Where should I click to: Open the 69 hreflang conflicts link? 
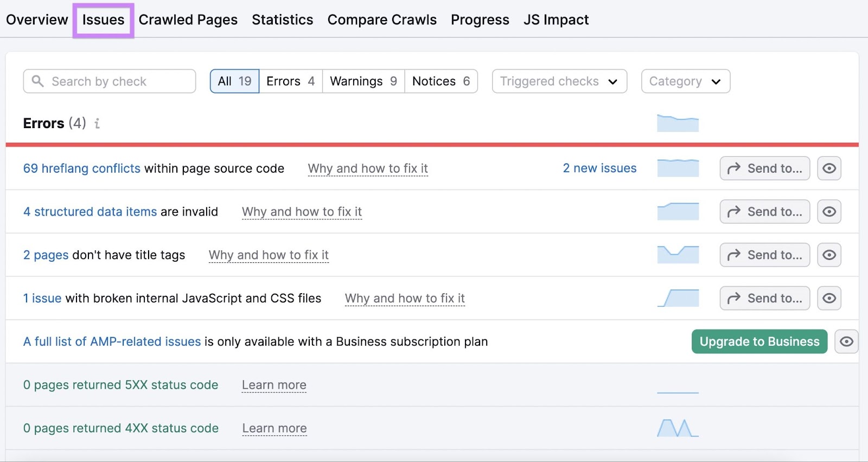82,168
